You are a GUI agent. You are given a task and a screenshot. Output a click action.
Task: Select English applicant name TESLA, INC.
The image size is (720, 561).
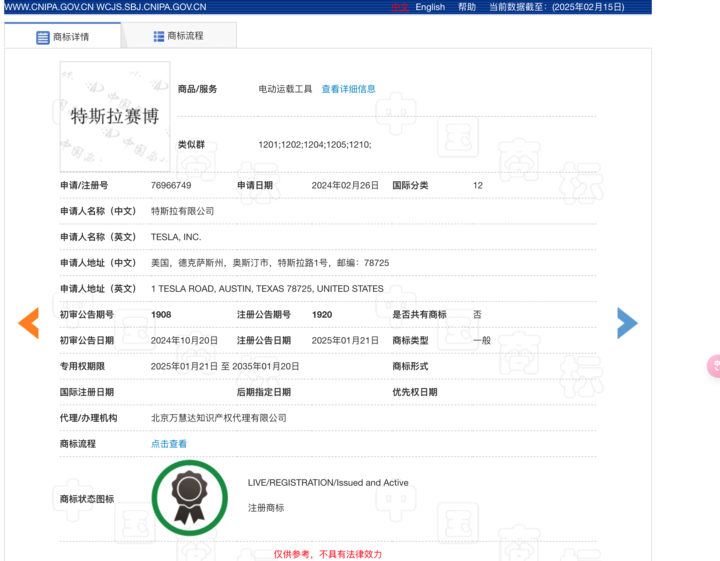coord(176,237)
